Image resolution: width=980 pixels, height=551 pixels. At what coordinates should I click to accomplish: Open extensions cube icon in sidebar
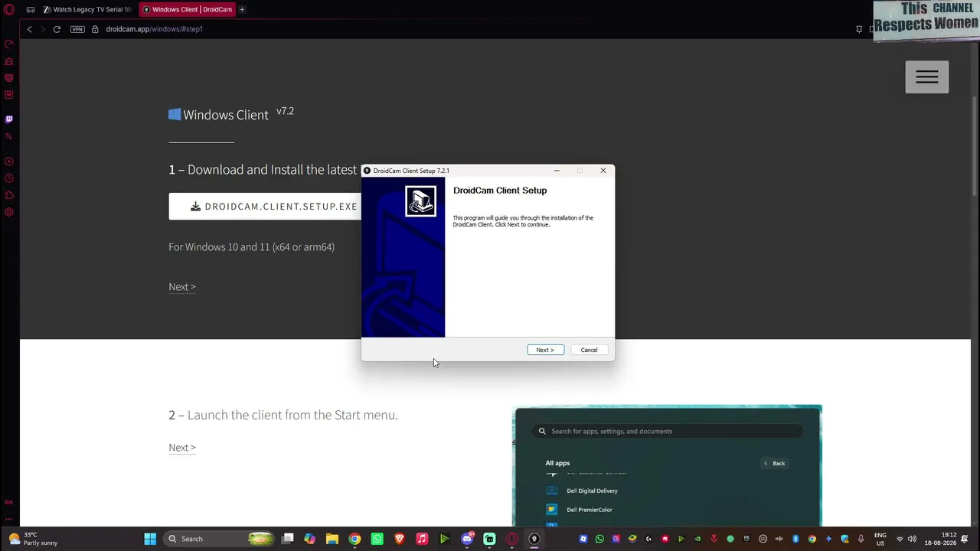pos(9,195)
